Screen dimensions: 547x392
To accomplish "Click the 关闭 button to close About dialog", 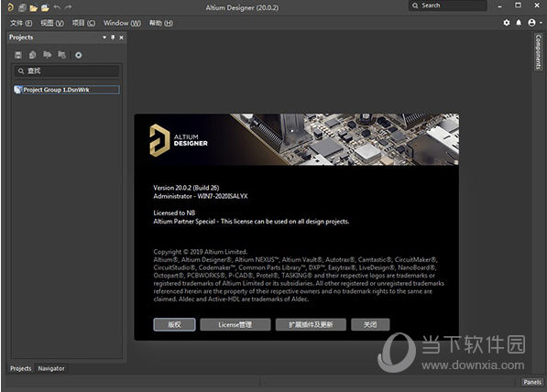I will (x=370, y=324).
